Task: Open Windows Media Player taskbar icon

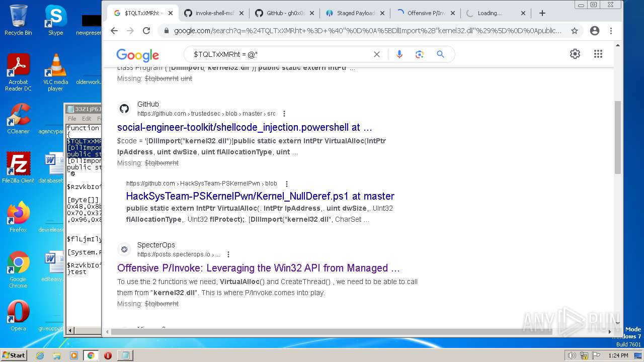Action: pyautogui.click(x=74, y=355)
